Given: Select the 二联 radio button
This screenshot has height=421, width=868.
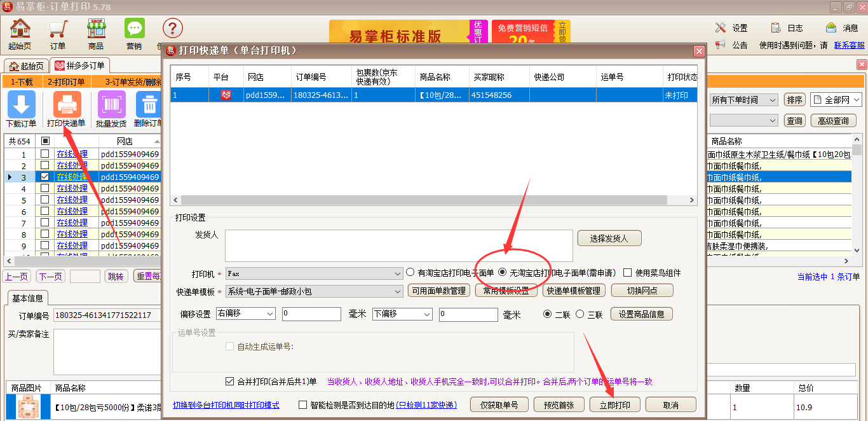Looking at the screenshot, I should [x=548, y=314].
